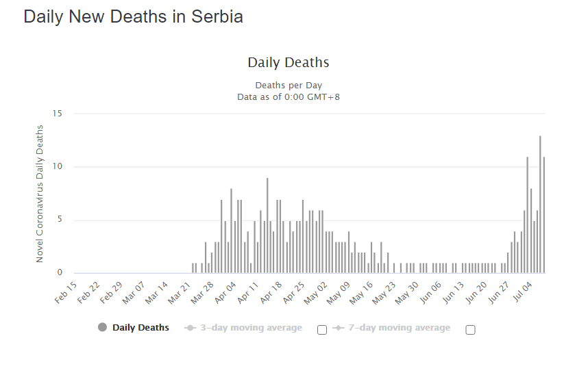
Task: Enable the 3-day moving average checkbox
Action: [322, 330]
